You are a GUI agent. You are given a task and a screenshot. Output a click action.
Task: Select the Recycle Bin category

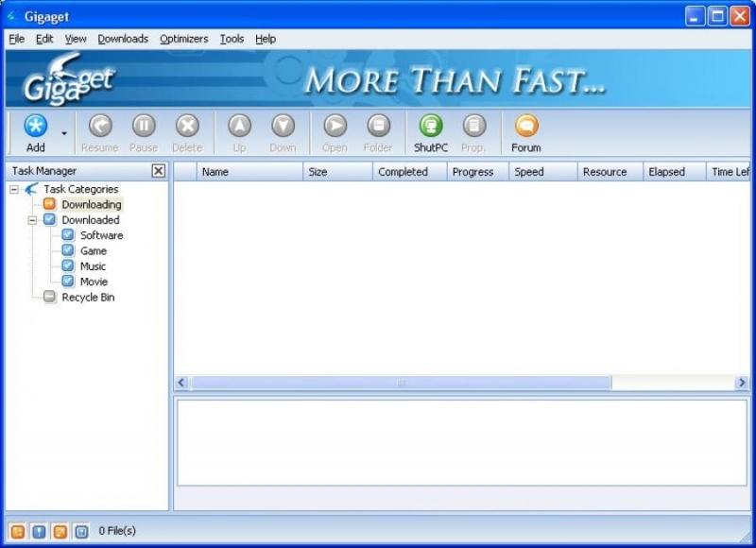88,297
